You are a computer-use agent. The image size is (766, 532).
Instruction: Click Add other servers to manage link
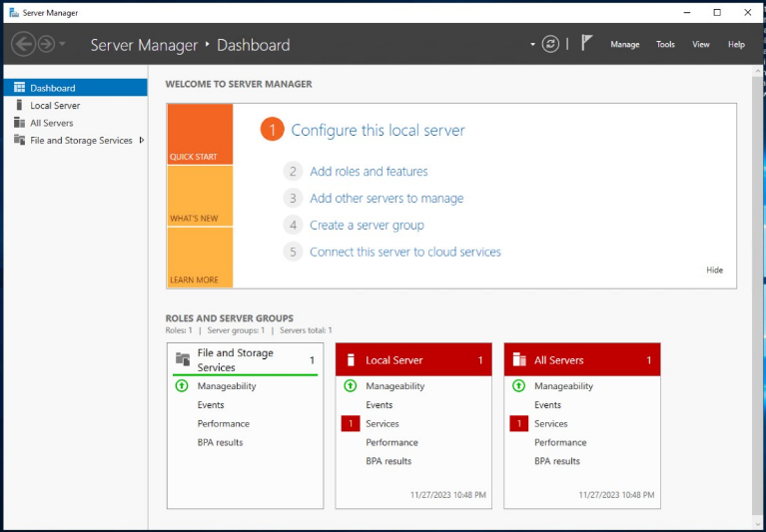[x=386, y=199]
